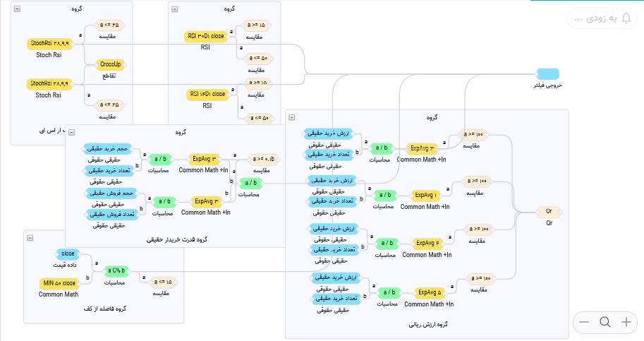Select the a >= ۱۰۰ node after ExpAvg ۵
Viewport: 644px width, 341px height.
click(x=480, y=279)
